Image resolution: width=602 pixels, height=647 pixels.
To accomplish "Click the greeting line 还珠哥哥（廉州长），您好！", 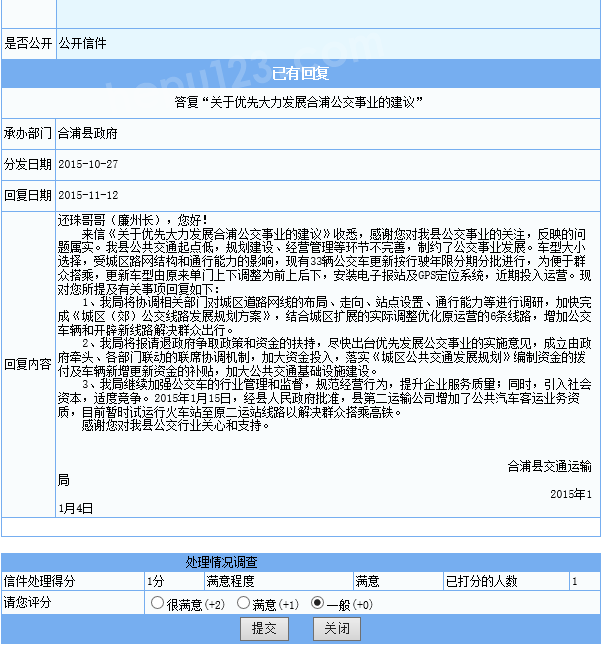I will (x=133, y=220).
